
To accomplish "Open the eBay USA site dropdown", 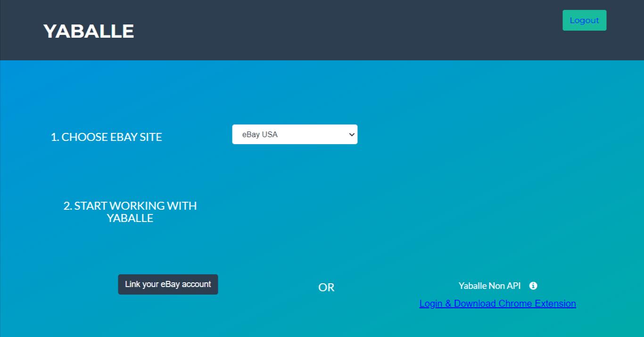I will 295,134.
